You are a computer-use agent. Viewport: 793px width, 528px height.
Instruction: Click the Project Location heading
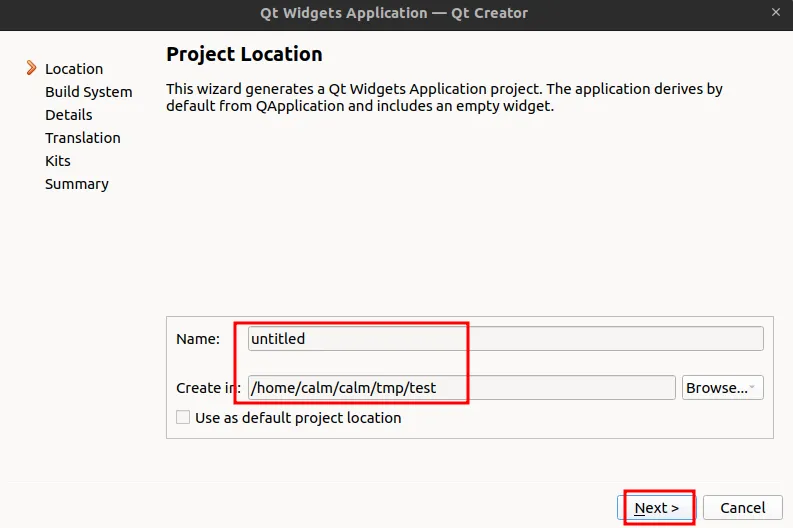[x=244, y=54]
